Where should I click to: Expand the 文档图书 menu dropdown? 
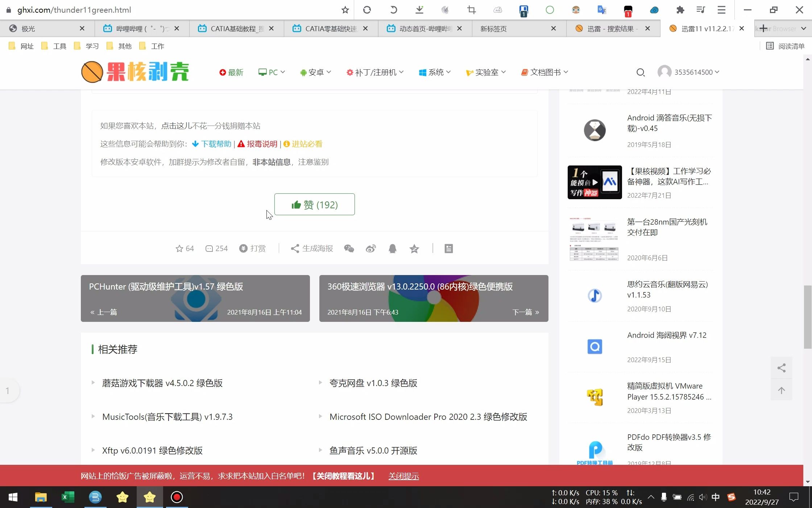[x=544, y=72]
